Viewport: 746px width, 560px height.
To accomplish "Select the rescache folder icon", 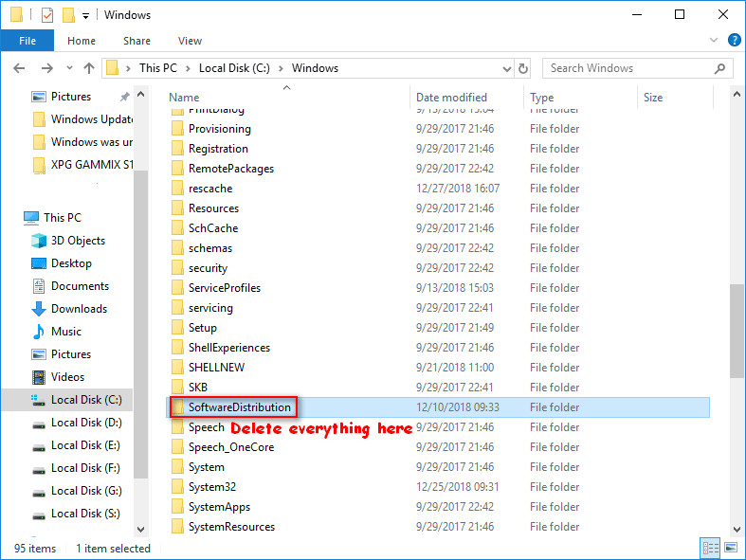I will [x=177, y=189].
